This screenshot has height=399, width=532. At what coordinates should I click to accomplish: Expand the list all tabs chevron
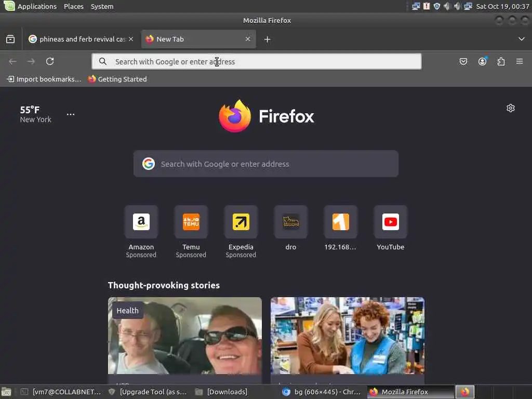522,39
